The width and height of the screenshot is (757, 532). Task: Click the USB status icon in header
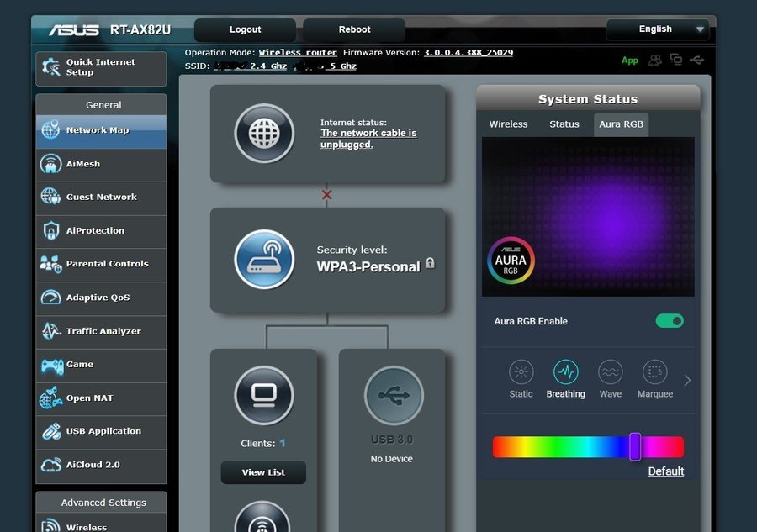(x=696, y=60)
